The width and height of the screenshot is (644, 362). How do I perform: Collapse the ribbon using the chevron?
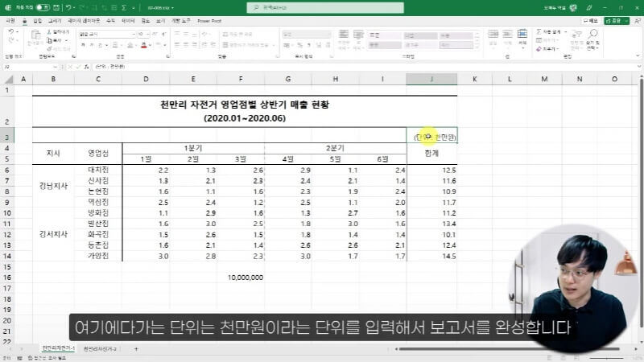tap(638, 56)
